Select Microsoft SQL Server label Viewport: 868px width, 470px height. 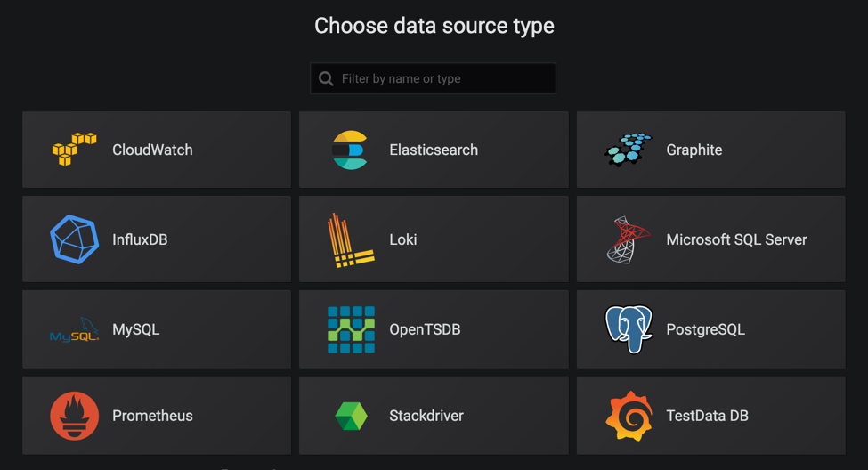click(736, 239)
